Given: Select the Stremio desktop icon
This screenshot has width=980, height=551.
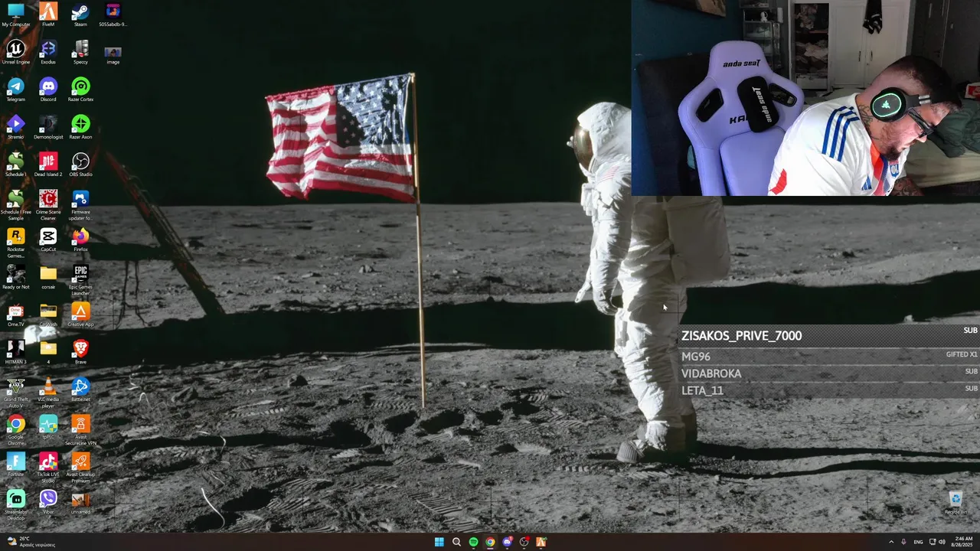Looking at the screenshot, I should click(16, 127).
